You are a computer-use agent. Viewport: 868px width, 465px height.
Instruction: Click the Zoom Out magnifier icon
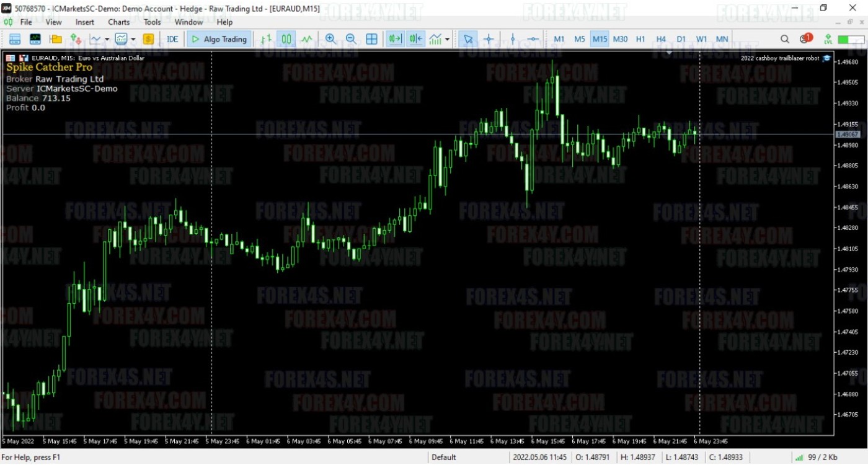(350, 39)
